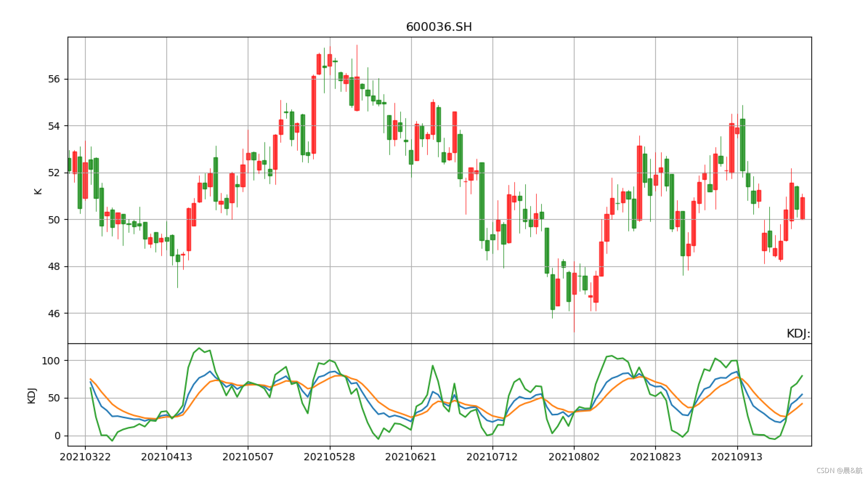Click the 46 price axis tick label

click(x=54, y=314)
